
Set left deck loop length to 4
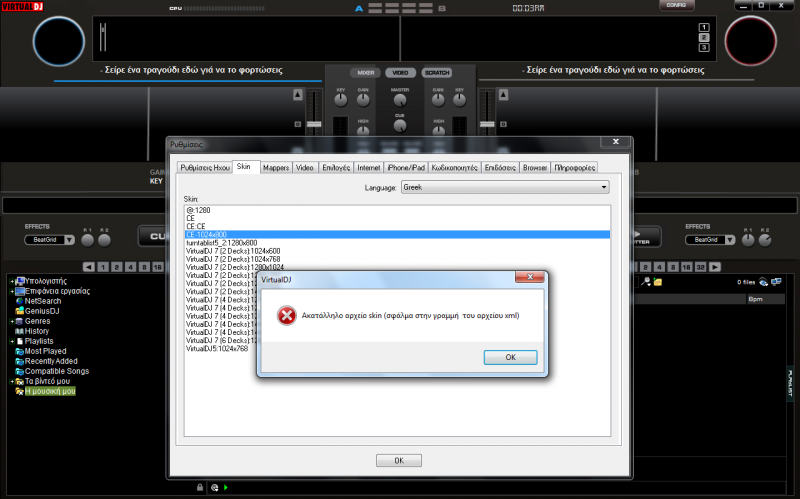131,267
